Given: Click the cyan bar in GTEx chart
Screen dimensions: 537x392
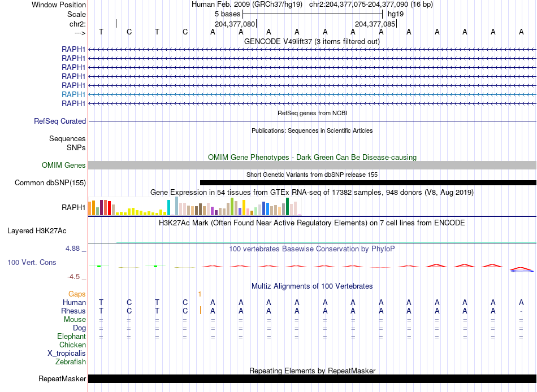Looking at the screenshot, I should tap(168, 207).
